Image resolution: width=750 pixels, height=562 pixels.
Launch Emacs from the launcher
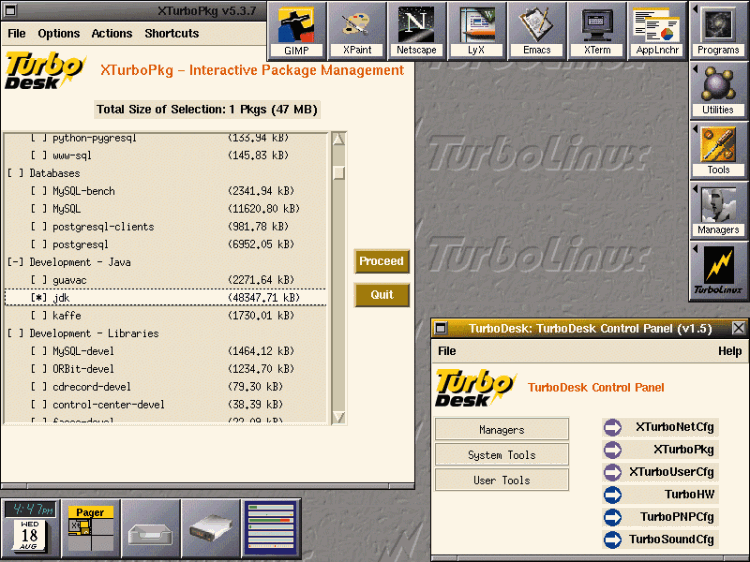[536, 30]
